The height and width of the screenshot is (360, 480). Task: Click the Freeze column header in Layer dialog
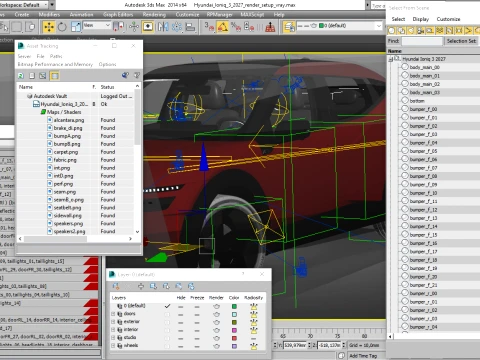coord(197,298)
